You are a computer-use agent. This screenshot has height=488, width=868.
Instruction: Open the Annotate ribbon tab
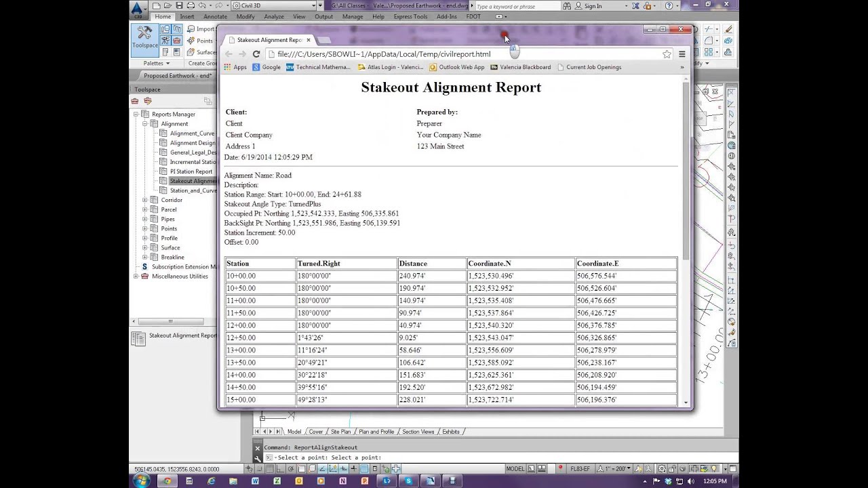click(x=216, y=16)
